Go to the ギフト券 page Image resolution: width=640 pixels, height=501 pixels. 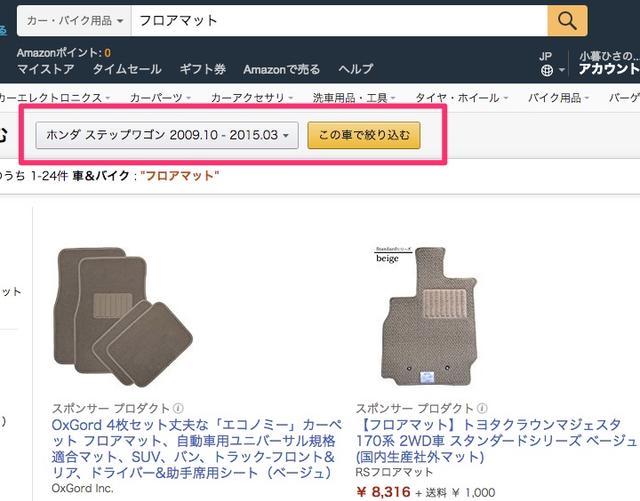point(203,69)
